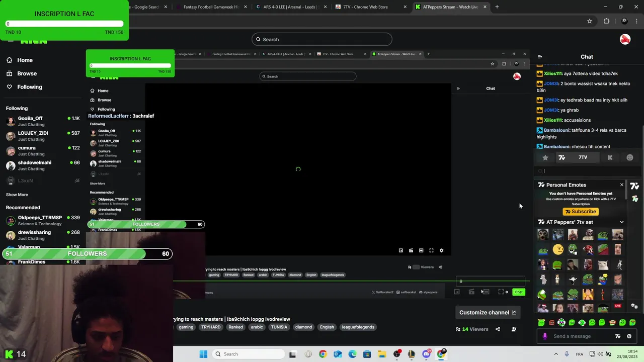Click the Windows taskbar search box
Viewport: 644px width, 362px height.
248,354
